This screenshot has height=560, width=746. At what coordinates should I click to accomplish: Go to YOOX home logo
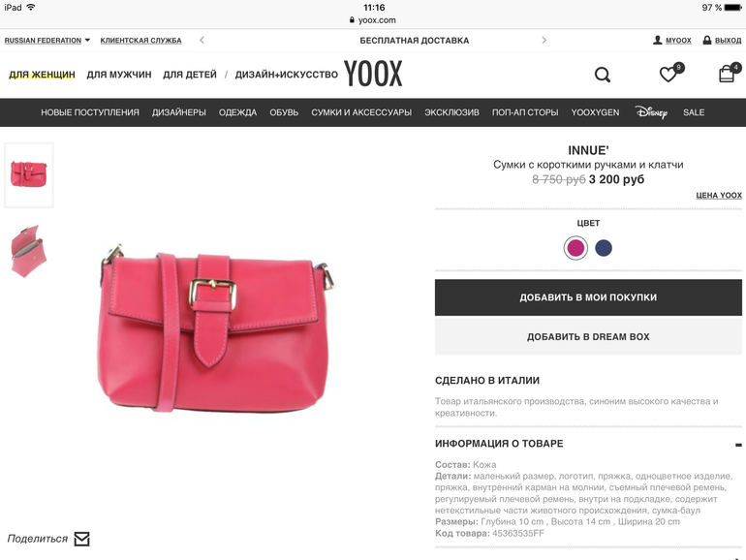(x=373, y=74)
